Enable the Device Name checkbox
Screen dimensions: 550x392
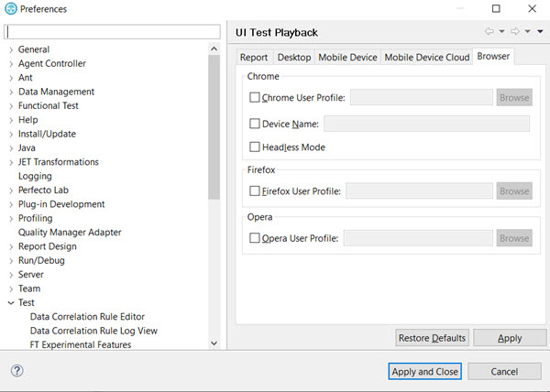[x=254, y=124]
